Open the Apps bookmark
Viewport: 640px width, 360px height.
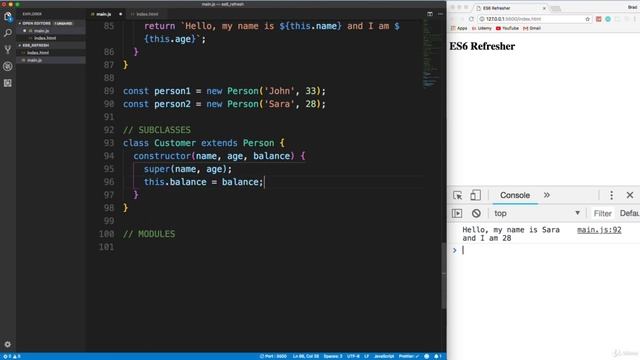pyautogui.click(x=459, y=29)
